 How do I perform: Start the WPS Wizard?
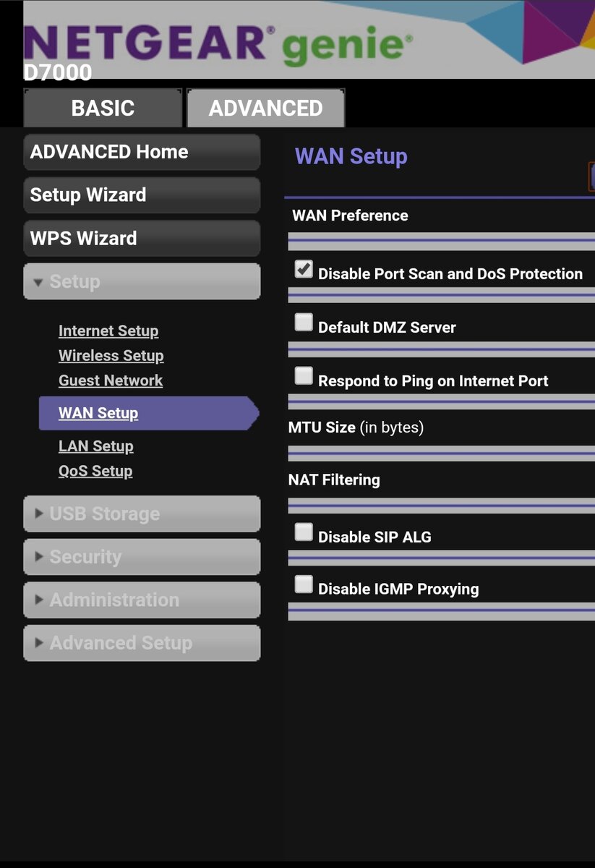142,238
